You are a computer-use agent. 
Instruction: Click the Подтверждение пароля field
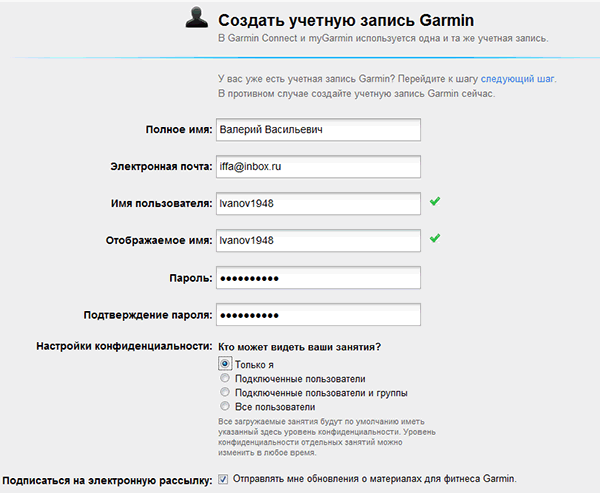pyautogui.click(x=318, y=315)
